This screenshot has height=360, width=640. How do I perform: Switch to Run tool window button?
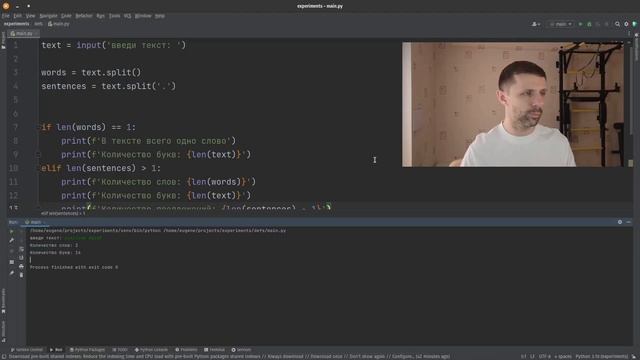(56, 350)
